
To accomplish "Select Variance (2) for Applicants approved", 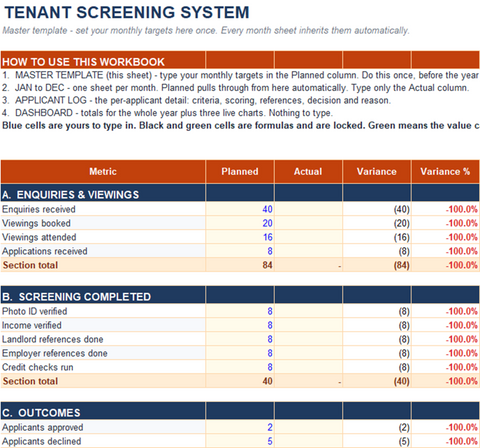I will (377, 427).
